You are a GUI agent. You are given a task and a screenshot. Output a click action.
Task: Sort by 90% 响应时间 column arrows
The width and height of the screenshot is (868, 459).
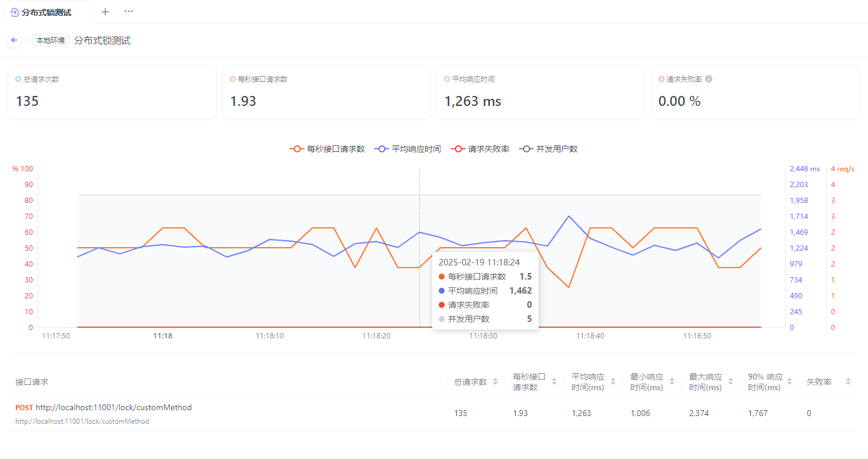tap(789, 382)
